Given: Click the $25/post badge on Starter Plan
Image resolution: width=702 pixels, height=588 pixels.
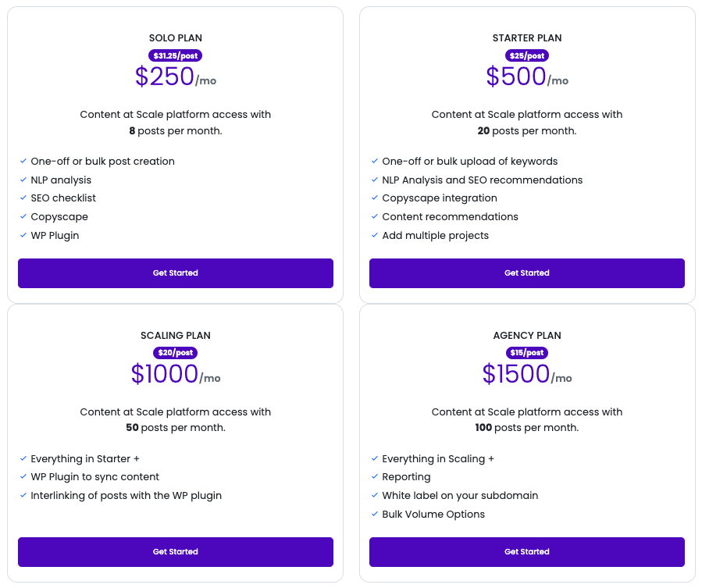Looking at the screenshot, I should tap(527, 56).
